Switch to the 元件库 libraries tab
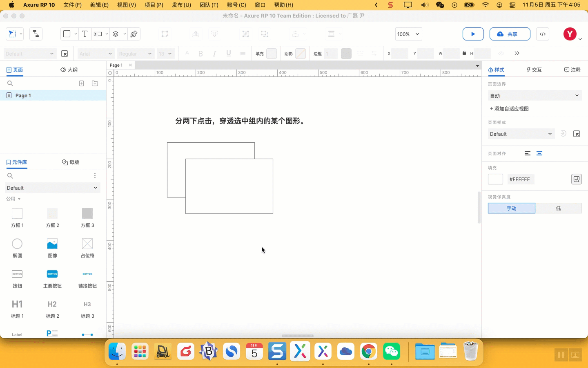The width and height of the screenshot is (588, 368). (x=16, y=162)
